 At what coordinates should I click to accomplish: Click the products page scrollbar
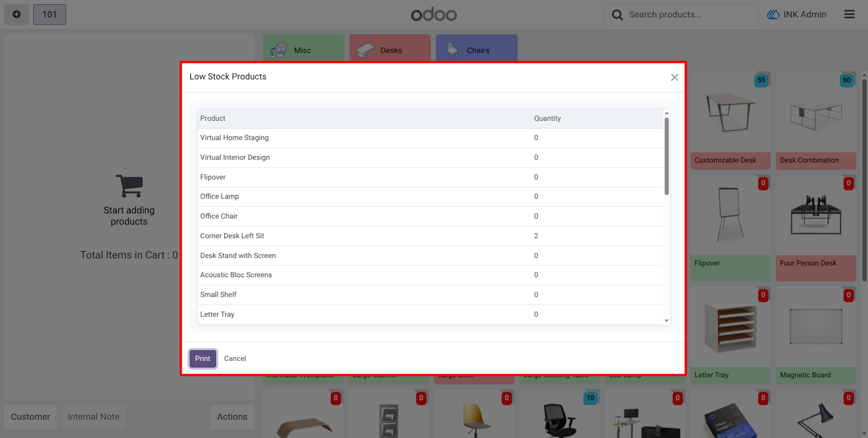864,180
